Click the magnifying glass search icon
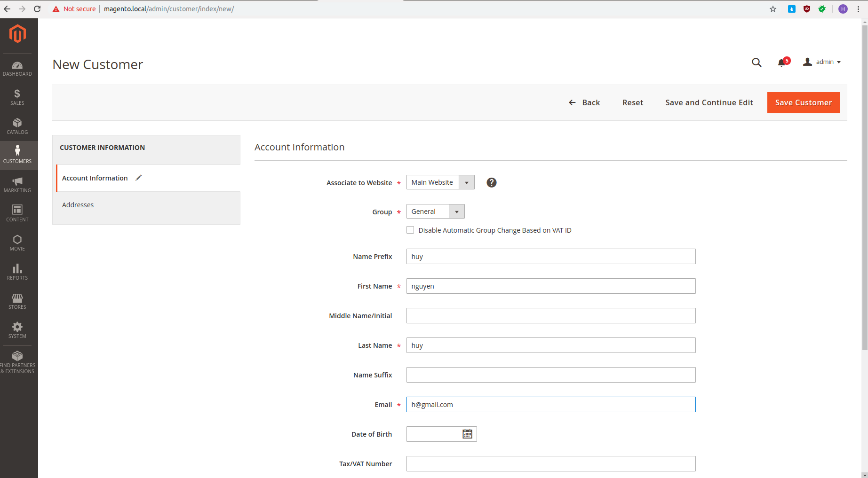The height and width of the screenshot is (478, 868). tap(756, 63)
